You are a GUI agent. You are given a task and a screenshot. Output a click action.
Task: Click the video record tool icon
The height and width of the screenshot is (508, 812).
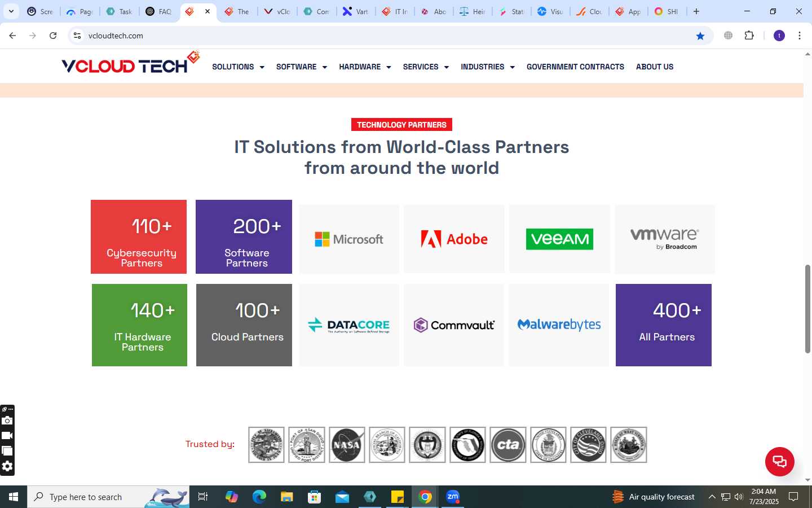[x=7, y=436]
